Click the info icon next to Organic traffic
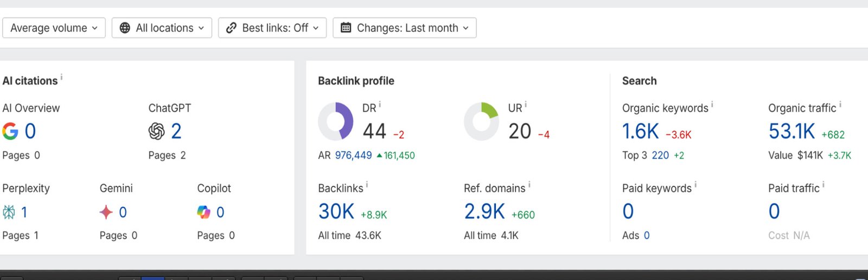Viewport: 868px width, 280px height. click(x=840, y=105)
